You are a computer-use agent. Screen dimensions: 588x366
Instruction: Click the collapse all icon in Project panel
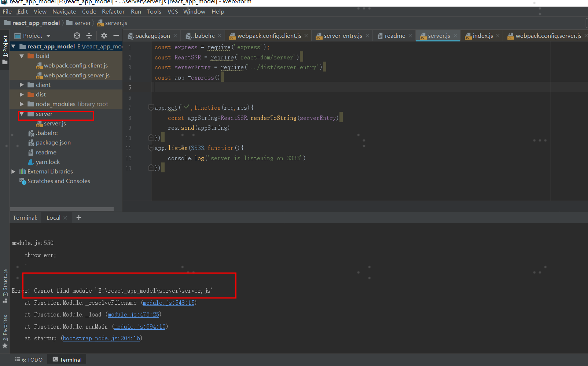89,36
